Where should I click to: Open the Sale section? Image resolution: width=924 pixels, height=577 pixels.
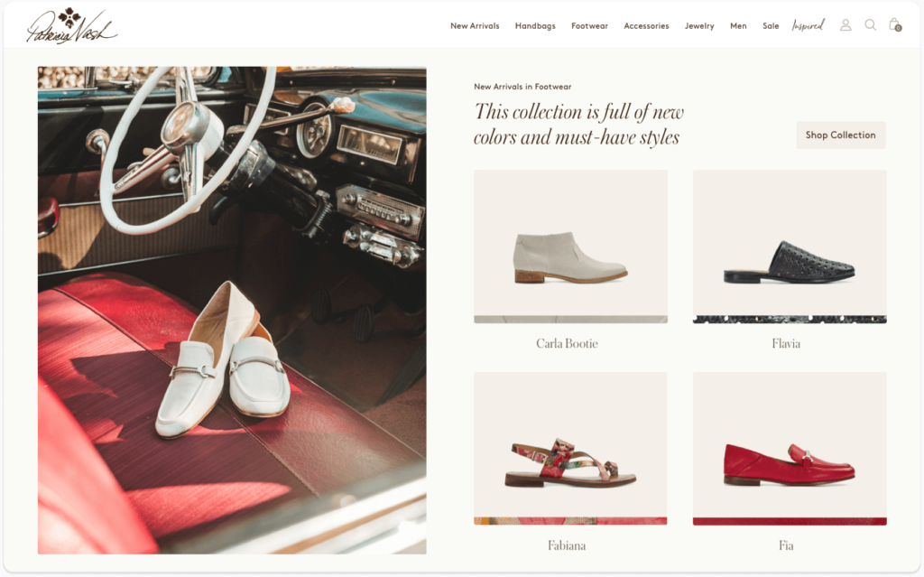tap(771, 26)
